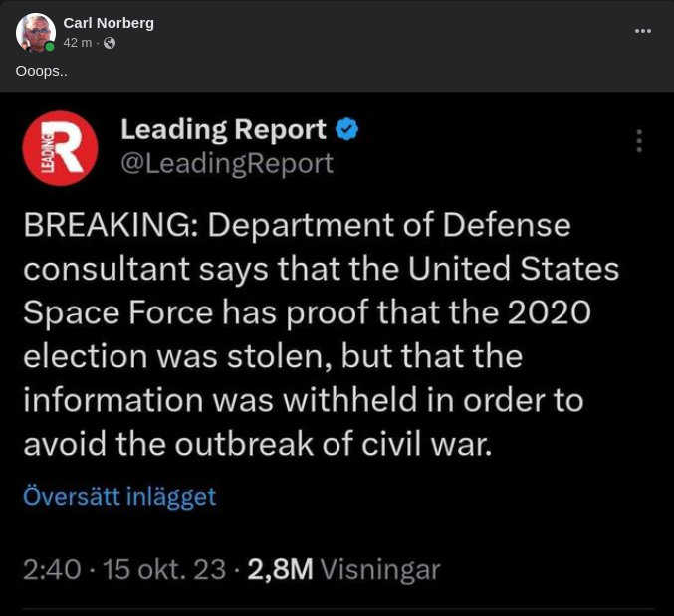Click the 15 okt. 23 tweet date
674x616 pixels.
coord(164,569)
